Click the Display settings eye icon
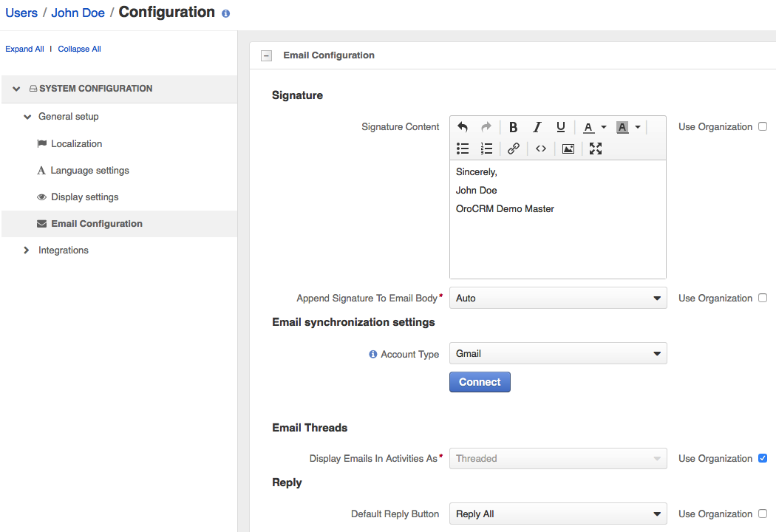 click(42, 197)
